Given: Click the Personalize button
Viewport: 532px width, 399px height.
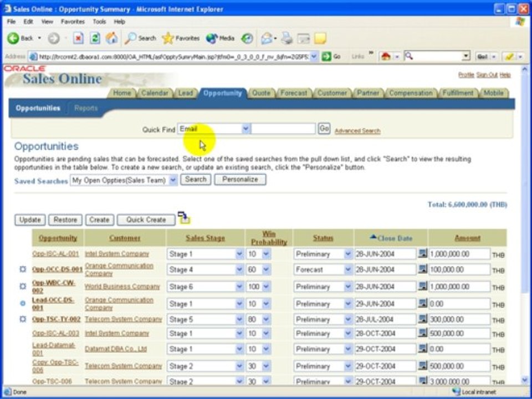Looking at the screenshot, I should point(240,180).
